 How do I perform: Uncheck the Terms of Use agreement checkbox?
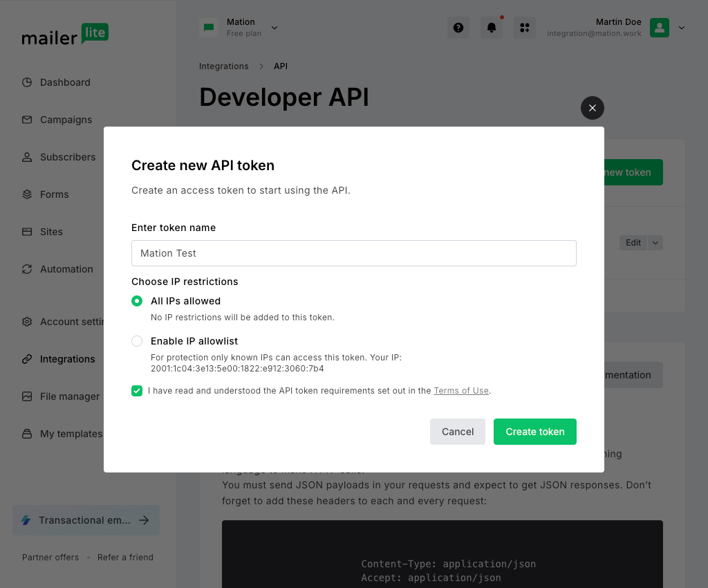click(137, 391)
